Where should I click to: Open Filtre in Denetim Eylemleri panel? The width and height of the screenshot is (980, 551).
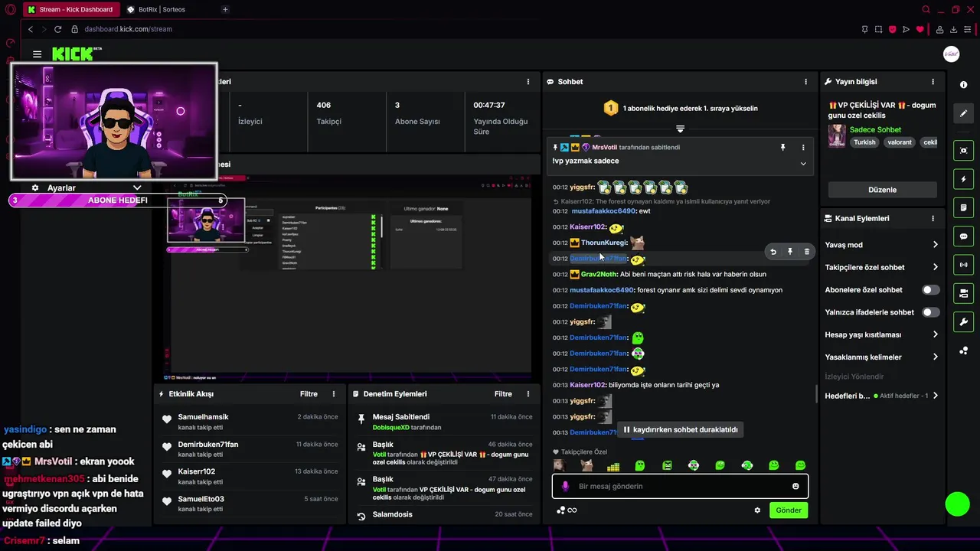(x=503, y=394)
